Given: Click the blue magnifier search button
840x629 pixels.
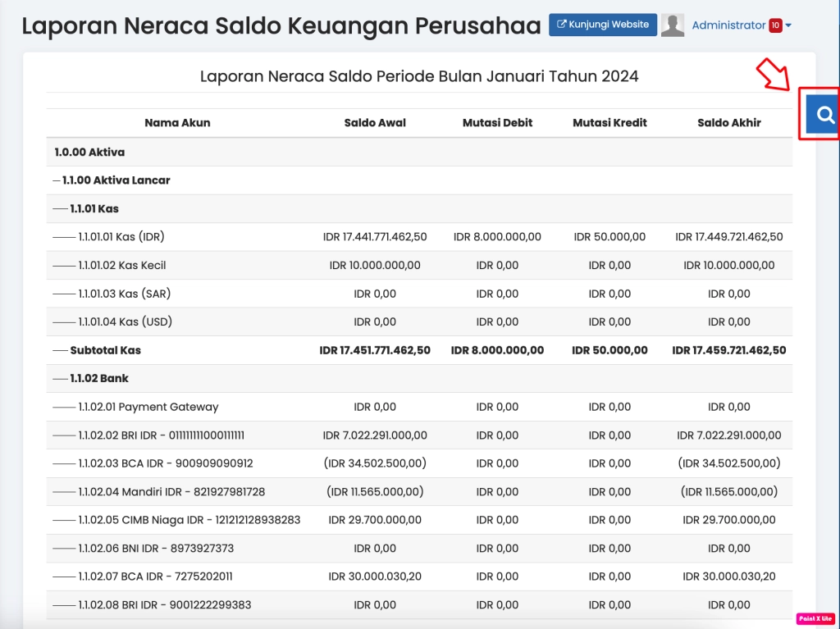Looking at the screenshot, I should click(x=824, y=114).
